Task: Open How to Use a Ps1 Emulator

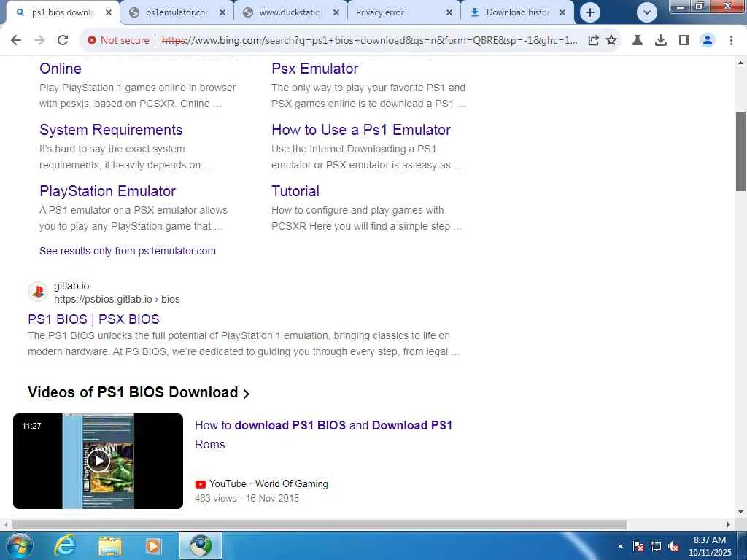Action: click(361, 130)
